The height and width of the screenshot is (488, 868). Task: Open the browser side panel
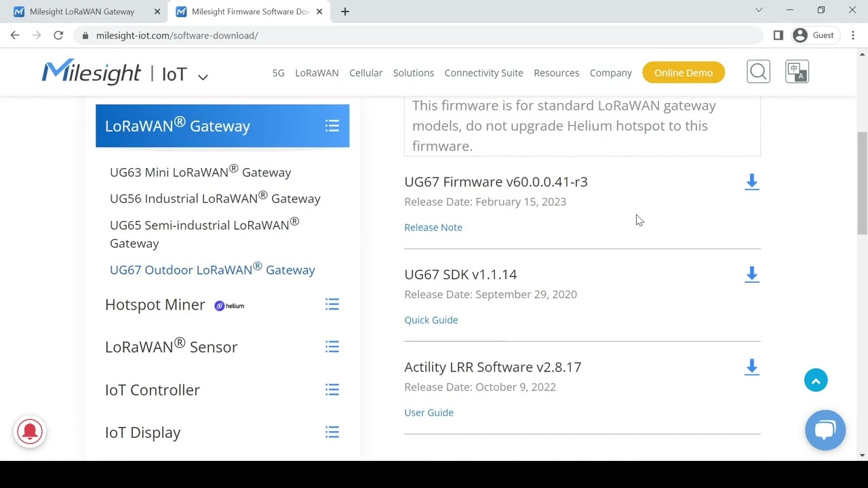coord(778,35)
